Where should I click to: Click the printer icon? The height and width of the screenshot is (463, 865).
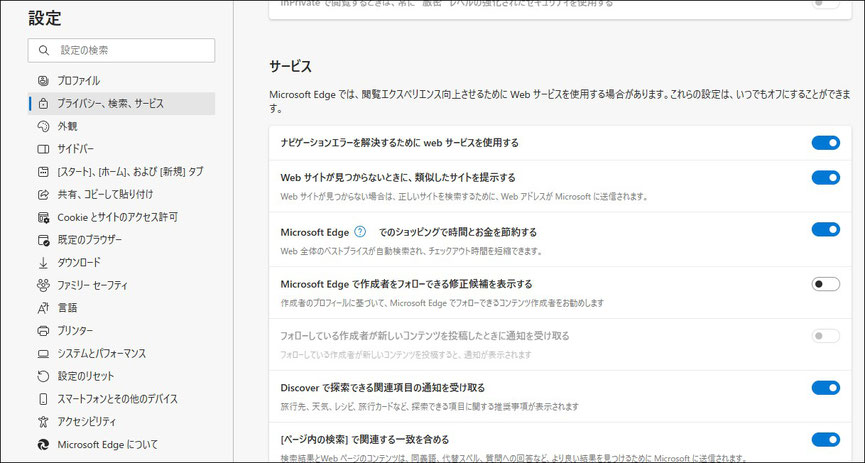(x=43, y=331)
